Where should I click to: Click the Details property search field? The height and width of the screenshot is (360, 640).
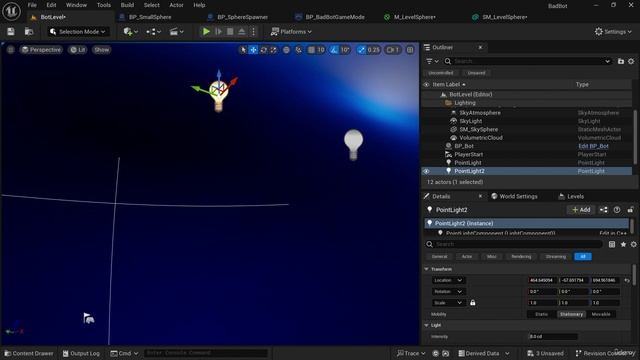(x=513, y=244)
